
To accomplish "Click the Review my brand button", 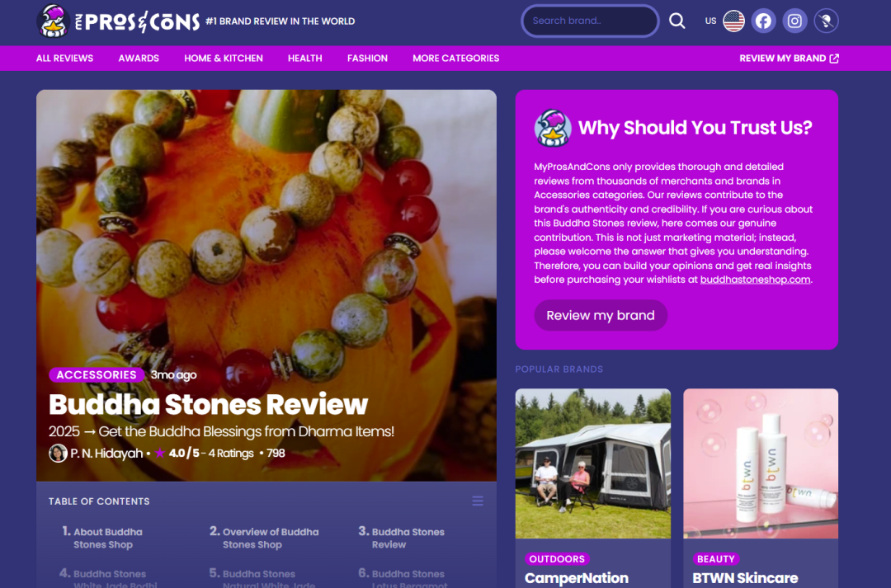I will 601,315.
